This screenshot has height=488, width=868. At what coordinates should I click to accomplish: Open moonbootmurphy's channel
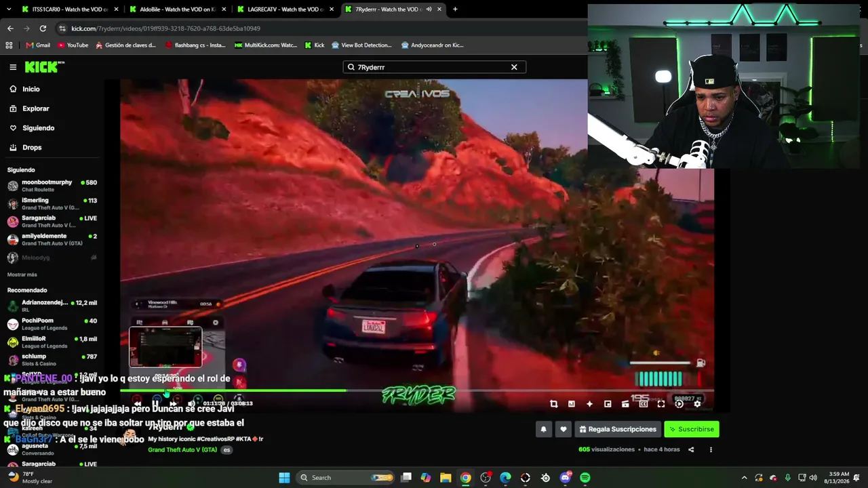click(x=52, y=186)
